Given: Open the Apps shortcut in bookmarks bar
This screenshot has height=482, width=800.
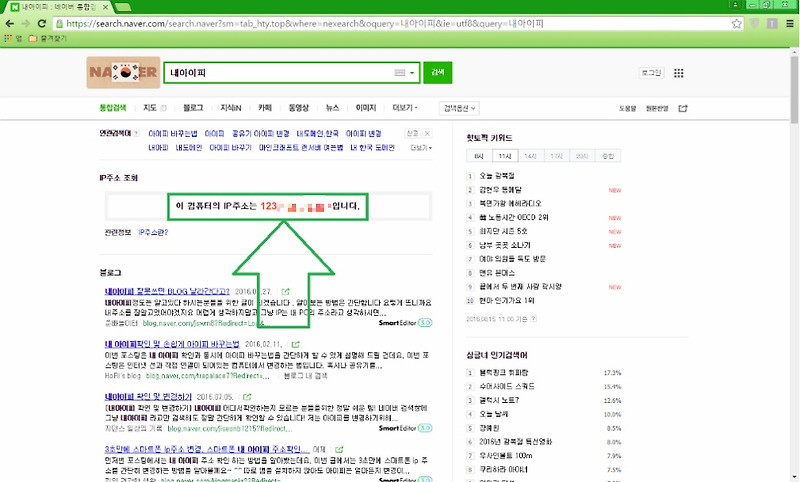Looking at the screenshot, I should click(13, 38).
